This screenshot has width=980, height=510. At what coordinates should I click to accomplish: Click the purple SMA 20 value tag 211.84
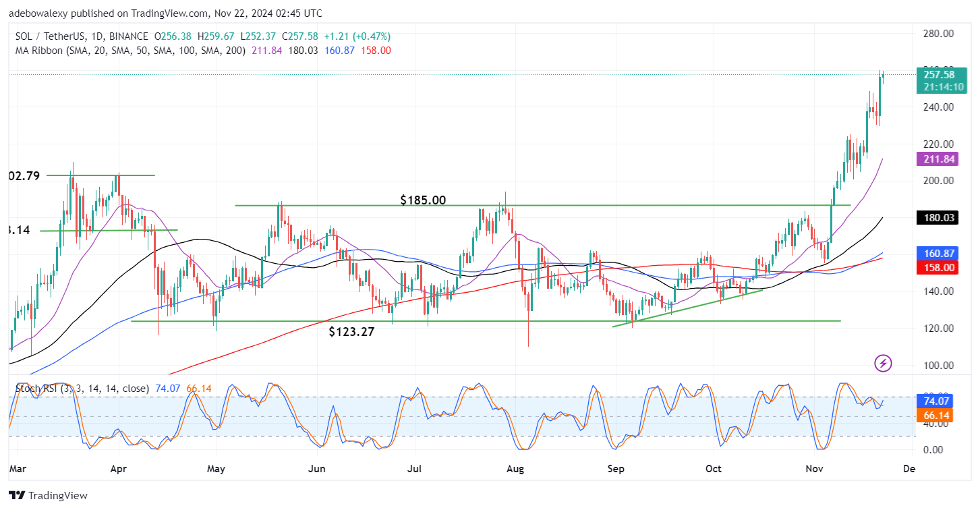(938, 159)
